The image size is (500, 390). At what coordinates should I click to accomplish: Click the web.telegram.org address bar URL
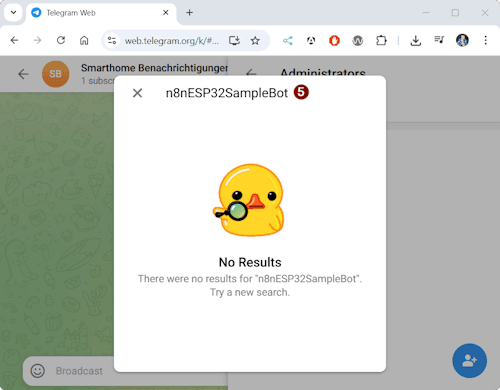tap(172, 41)
